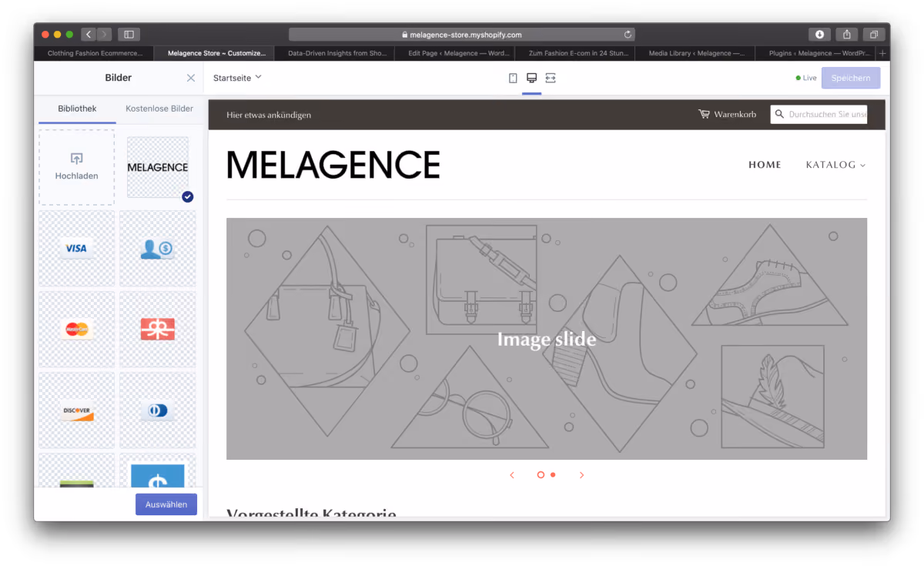Viewport: 924px width, 566px height.
Task: Show all Safari tabs overview
Action: pos(874,34)
